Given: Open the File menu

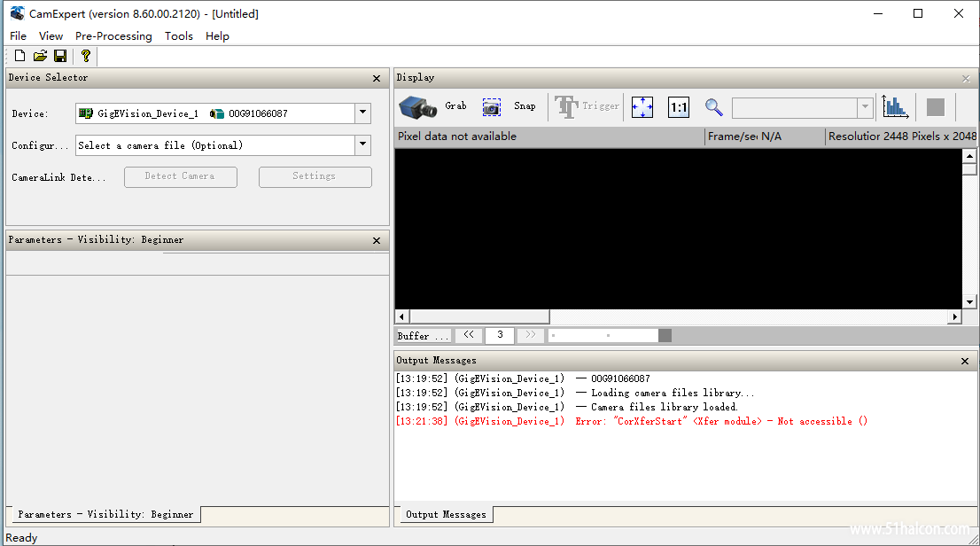Looking at the screenshot, I should (18, 36).
